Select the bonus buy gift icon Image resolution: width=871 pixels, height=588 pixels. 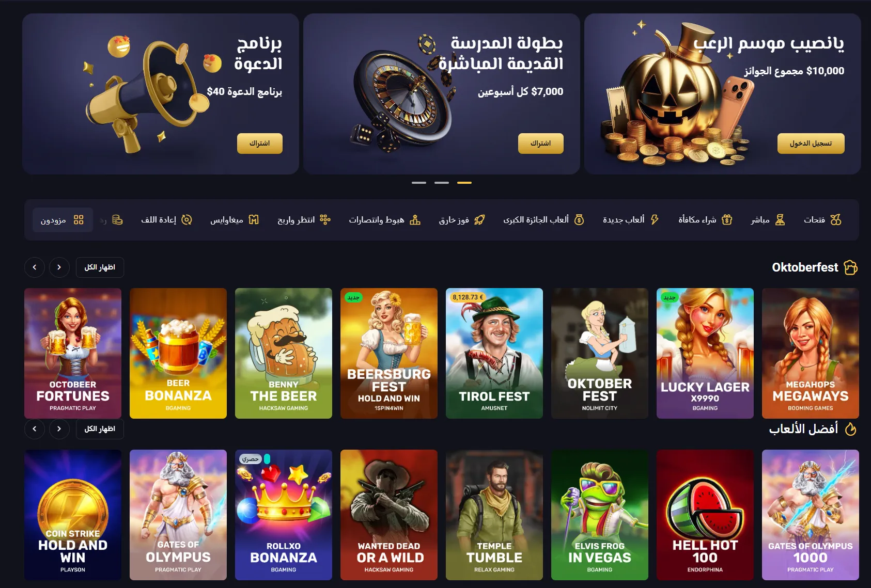tap(727, 220)
